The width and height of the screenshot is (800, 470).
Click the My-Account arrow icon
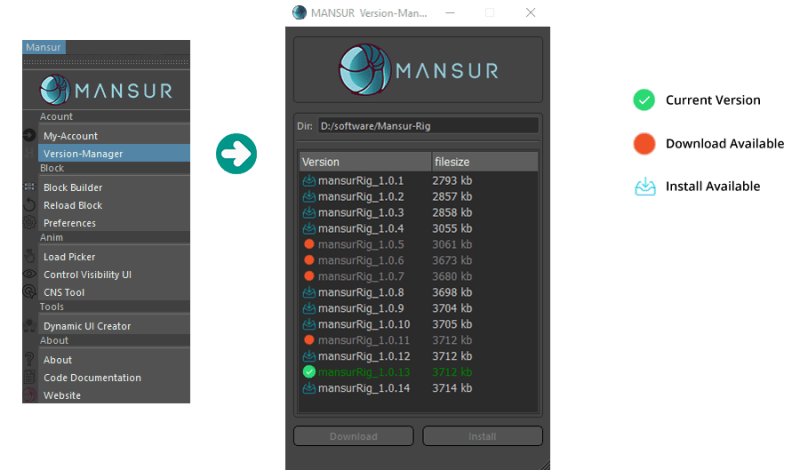tap(30, 135)
